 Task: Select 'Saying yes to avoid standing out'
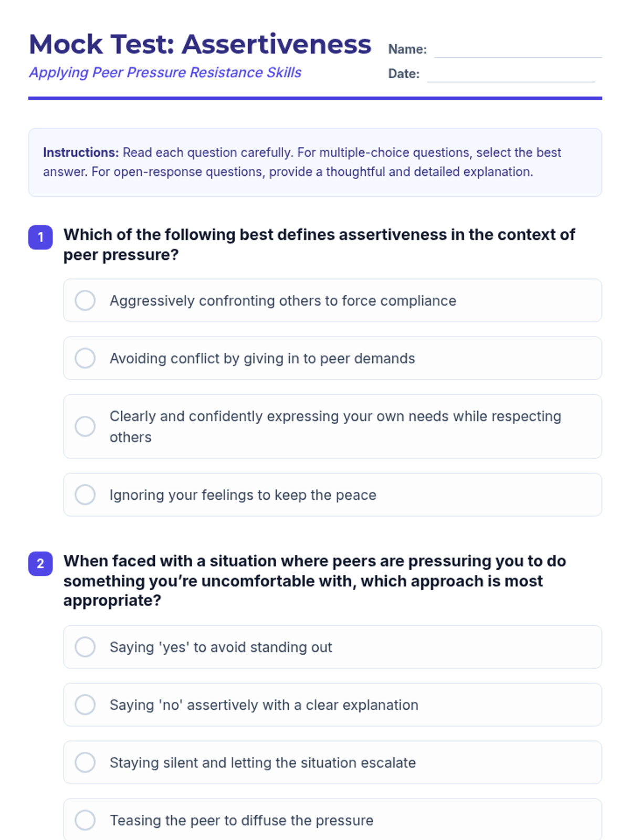point(85,647)
